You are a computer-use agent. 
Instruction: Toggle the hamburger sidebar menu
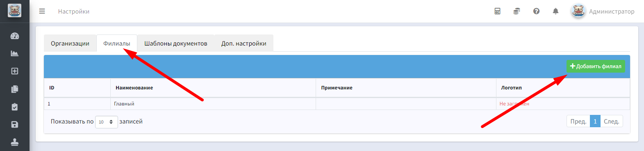[x=42, y=11]
